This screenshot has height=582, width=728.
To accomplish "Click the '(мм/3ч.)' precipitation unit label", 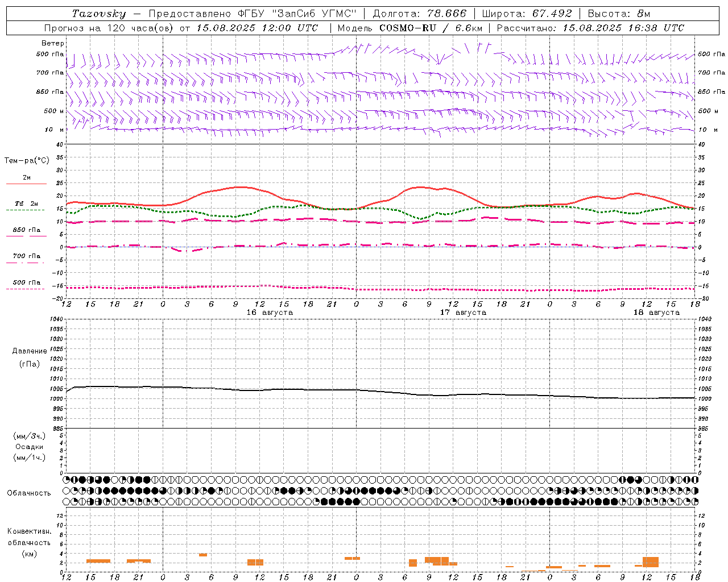I will click(x=30, y=436).
